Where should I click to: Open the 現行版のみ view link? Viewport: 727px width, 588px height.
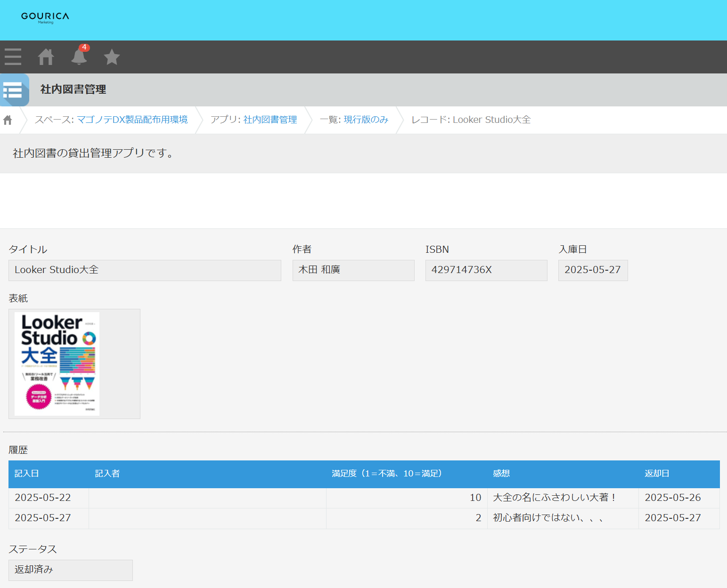pyautogui.click(x=366, y=120)
